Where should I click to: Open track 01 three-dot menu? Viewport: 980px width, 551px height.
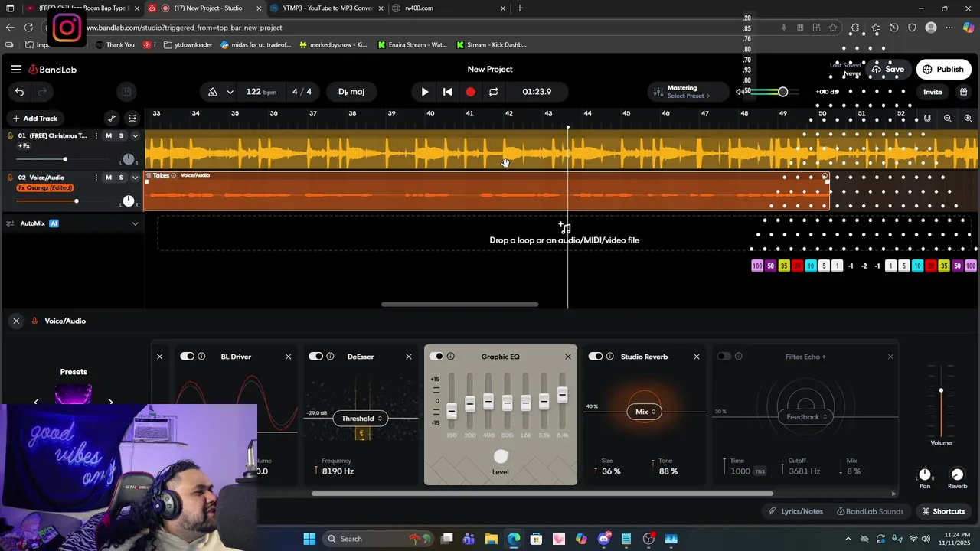coord(96,136)
